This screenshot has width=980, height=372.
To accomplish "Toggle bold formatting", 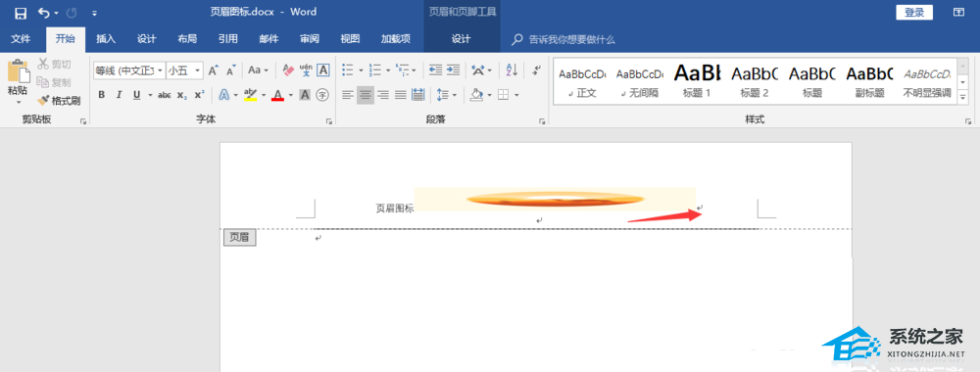I will (x=102, y=95).
